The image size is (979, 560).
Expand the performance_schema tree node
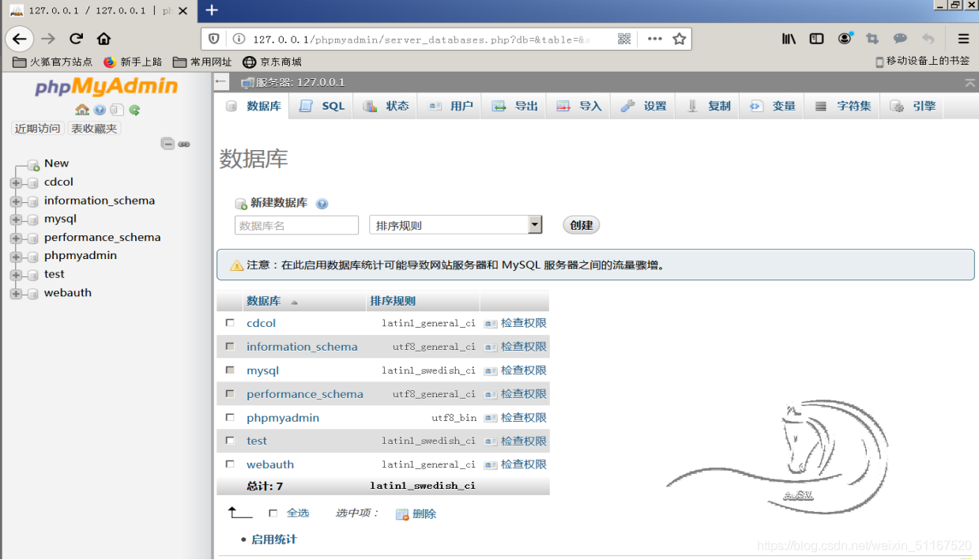(x=15, y=238)
